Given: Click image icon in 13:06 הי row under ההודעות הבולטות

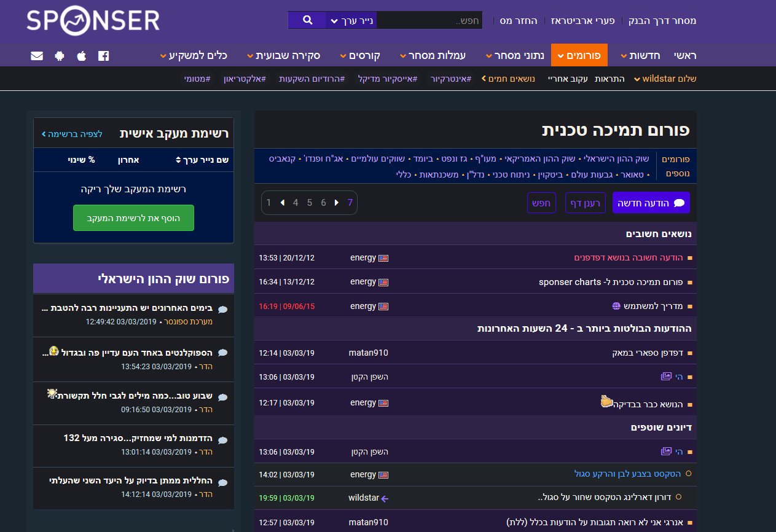Looking at the screenshot, I should click(x=665, y=376).
